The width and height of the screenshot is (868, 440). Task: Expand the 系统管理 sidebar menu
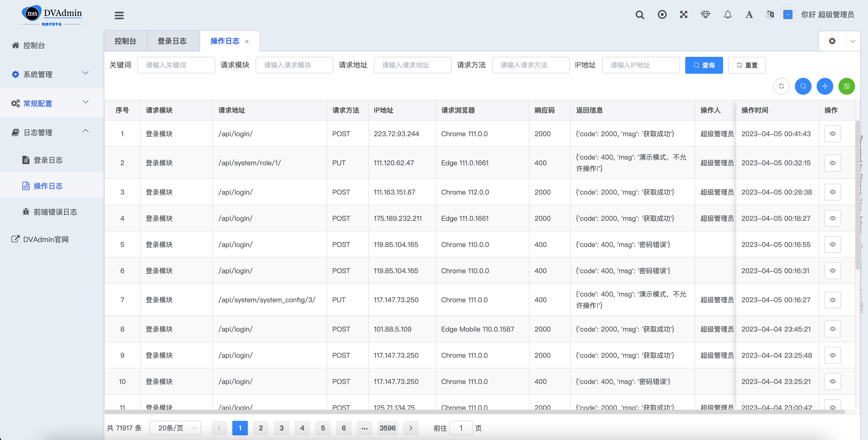point(51,74)
